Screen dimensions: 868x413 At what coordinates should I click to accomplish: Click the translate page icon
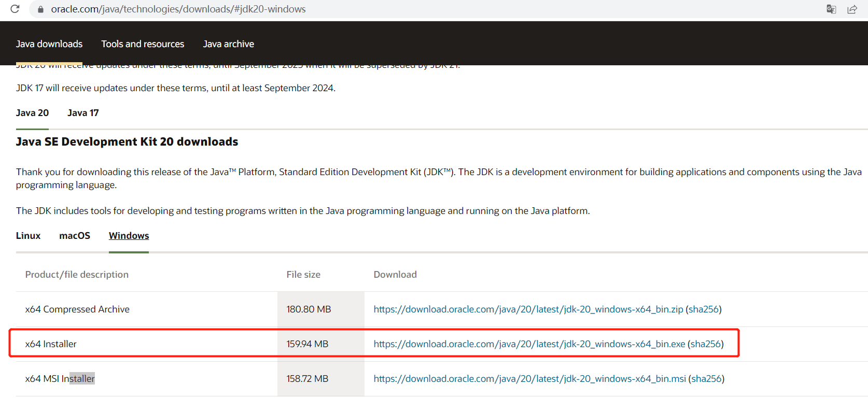(x=831, y=9)
